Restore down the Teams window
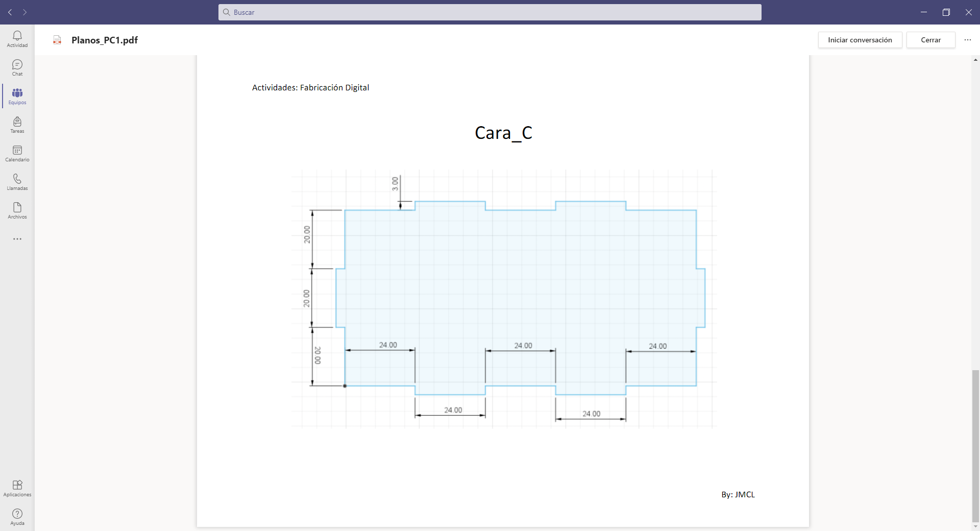This screenshot has width=980, height=531. 946,12
